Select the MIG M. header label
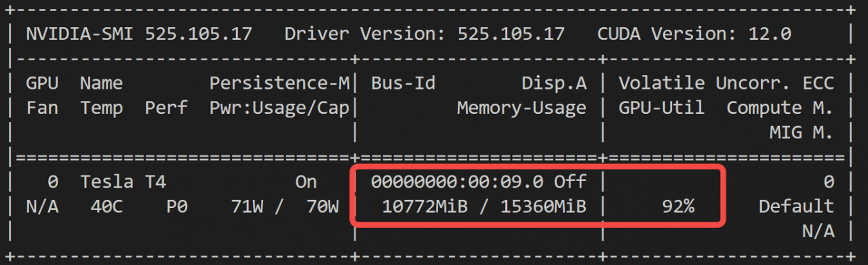 pos(801,133)
